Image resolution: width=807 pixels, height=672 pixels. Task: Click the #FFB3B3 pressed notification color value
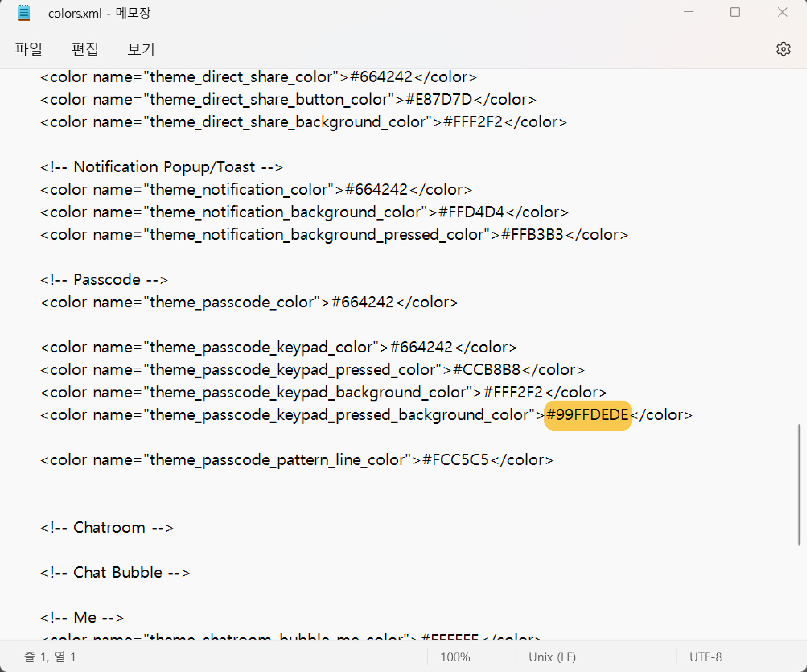pos(532,234)
